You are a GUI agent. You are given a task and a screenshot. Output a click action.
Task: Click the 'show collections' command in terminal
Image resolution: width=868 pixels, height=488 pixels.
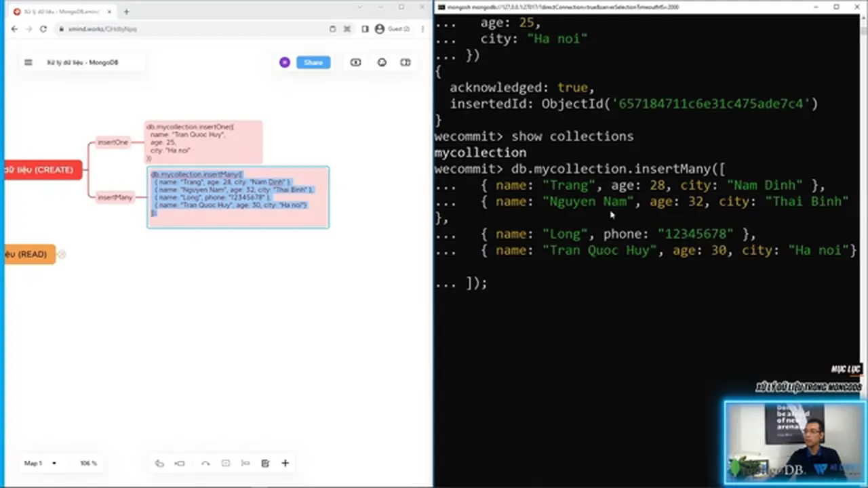tap(572, 136)
